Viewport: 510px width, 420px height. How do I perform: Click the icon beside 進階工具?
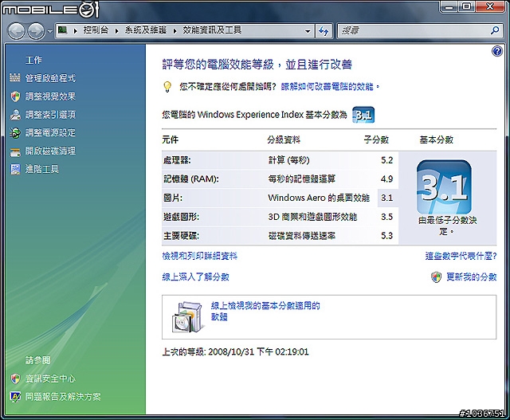(x=15, y=169)
